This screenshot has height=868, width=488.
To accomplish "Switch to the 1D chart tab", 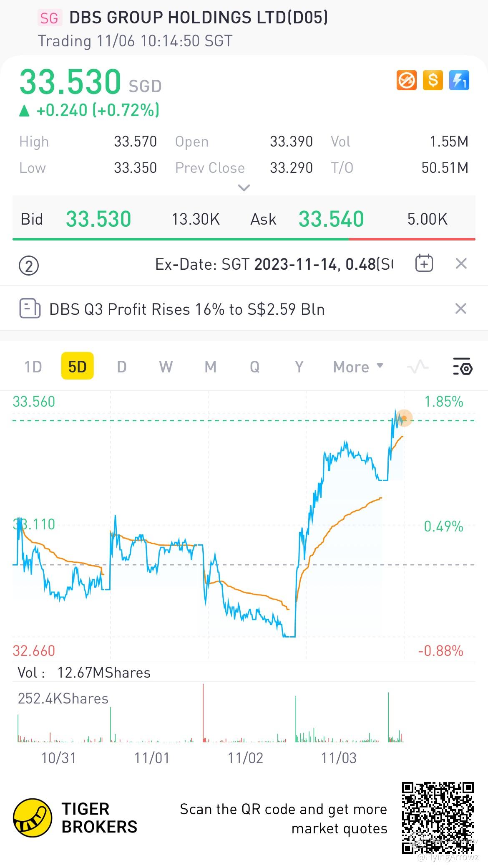I will (33, 367).
